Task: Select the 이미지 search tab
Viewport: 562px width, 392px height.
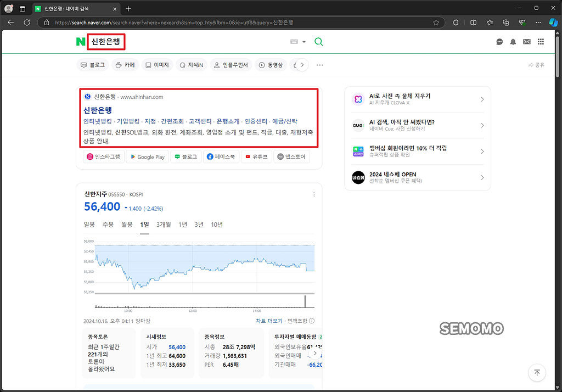Action: (x=158, y=65)
